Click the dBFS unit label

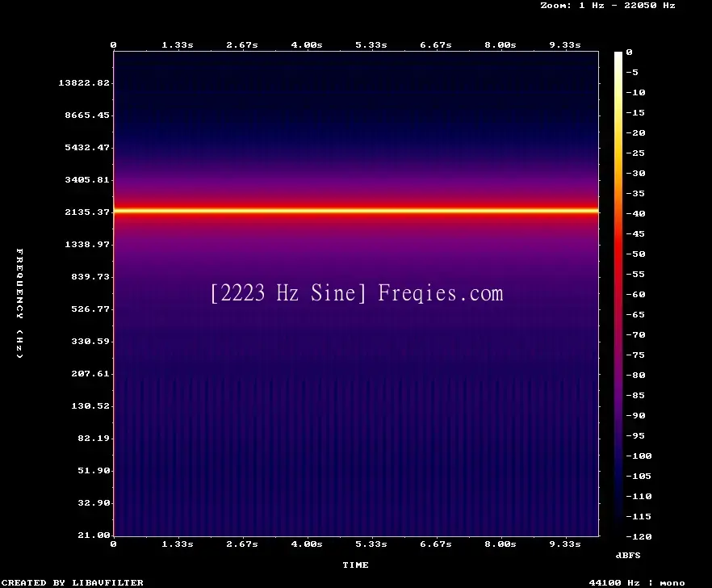click(x=628, y=555)
